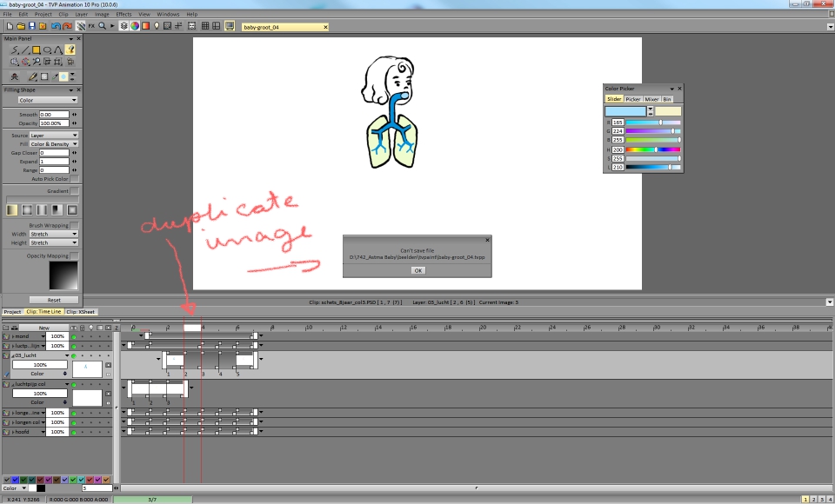Click the New Project icon in toolbar

(x=10, y=26)
